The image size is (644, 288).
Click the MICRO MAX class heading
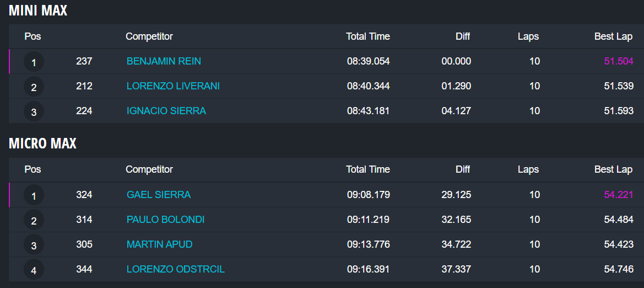pyautogui.click(x=42, y=143)
